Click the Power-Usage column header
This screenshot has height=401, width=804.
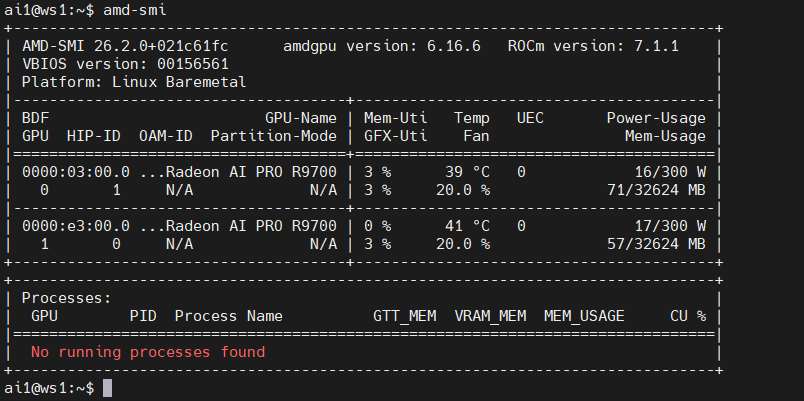(656, 118)
